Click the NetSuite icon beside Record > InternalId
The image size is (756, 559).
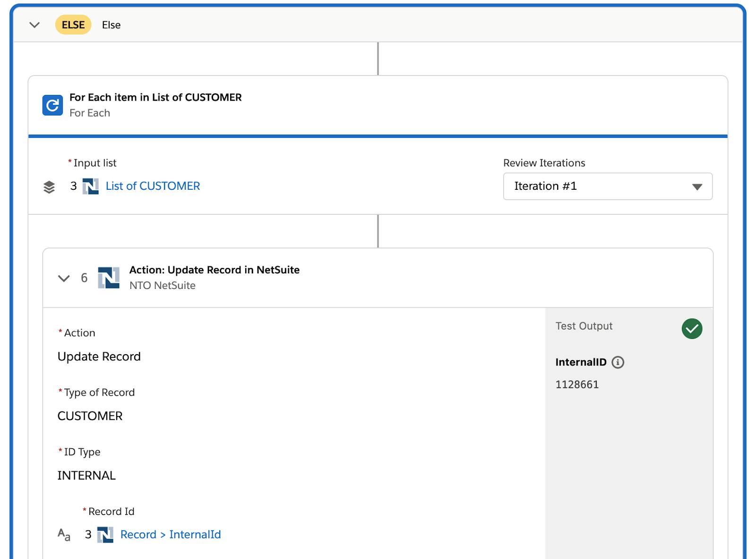105,535
